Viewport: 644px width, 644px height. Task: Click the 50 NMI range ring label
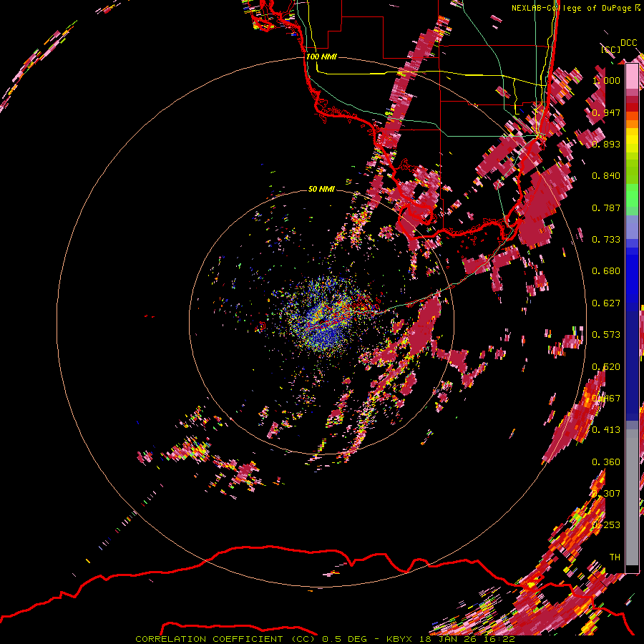321,189
